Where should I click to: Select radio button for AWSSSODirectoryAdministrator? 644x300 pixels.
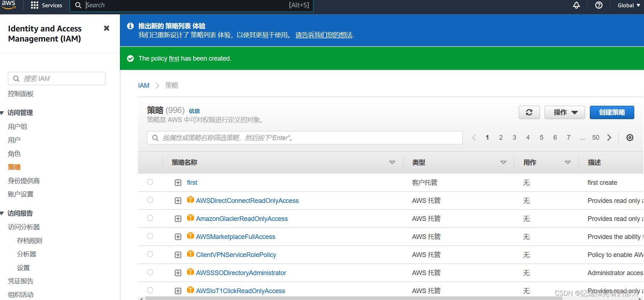(150, 272)
